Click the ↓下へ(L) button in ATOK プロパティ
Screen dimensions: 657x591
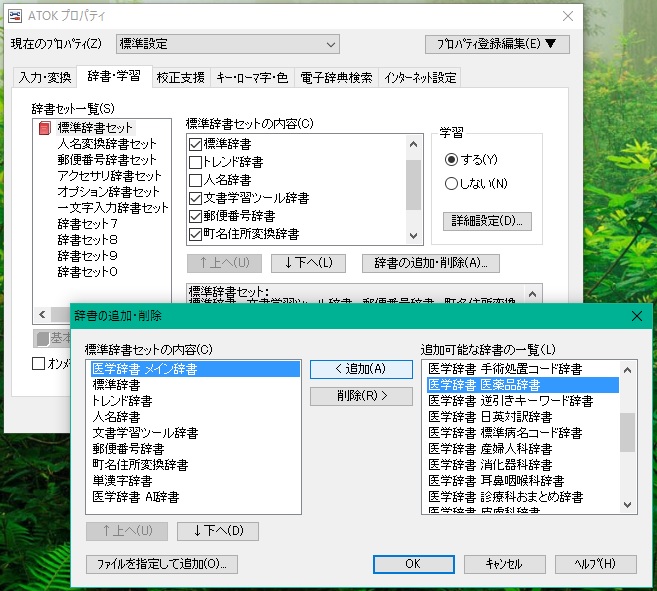click(308, 263)
